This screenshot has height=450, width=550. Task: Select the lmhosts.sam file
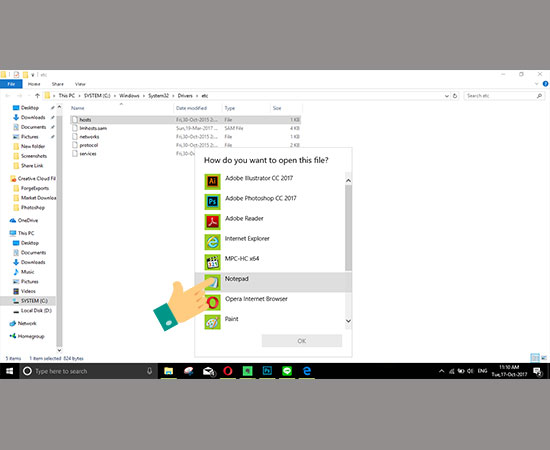click(x=186, y=128)
